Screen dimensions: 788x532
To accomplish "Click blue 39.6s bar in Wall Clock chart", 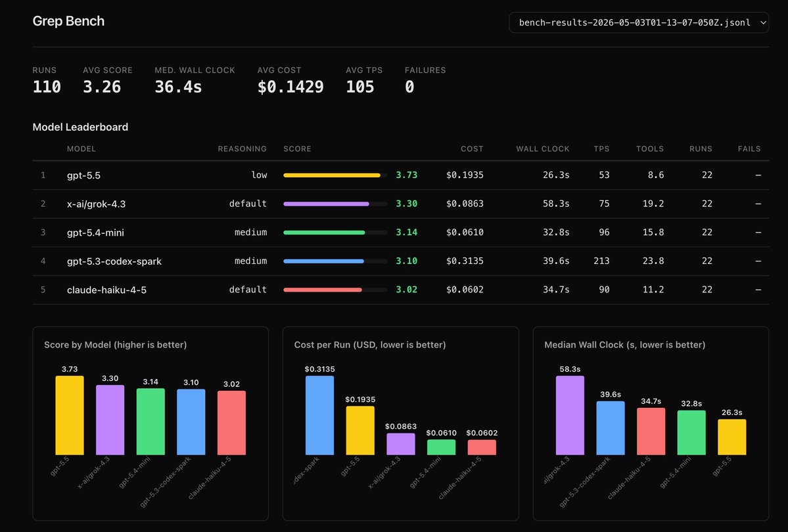I will [x=611, y=428].
